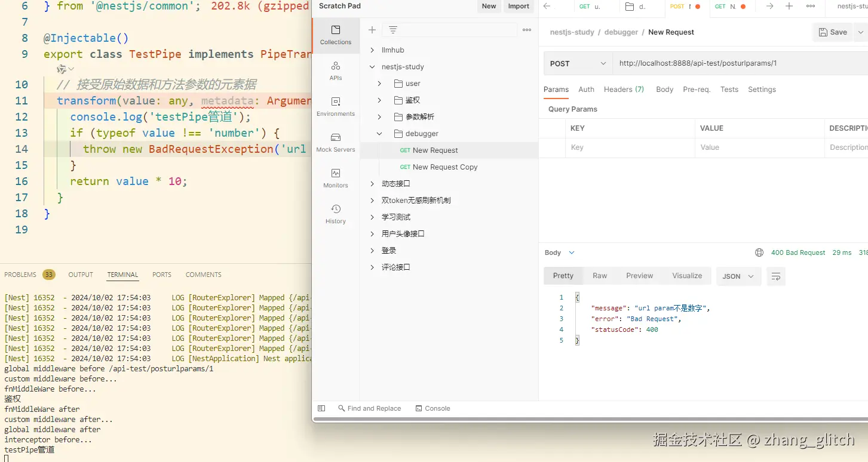Screen dimensions: 868x462
Task: Switch to the Tests tab
Action: click(x=729, y=90)
